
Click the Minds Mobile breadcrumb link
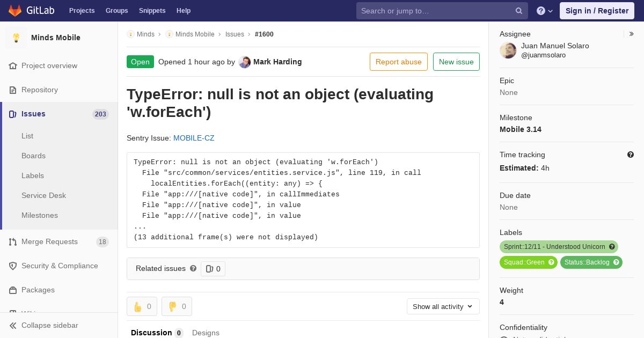[x=195, y=34]
